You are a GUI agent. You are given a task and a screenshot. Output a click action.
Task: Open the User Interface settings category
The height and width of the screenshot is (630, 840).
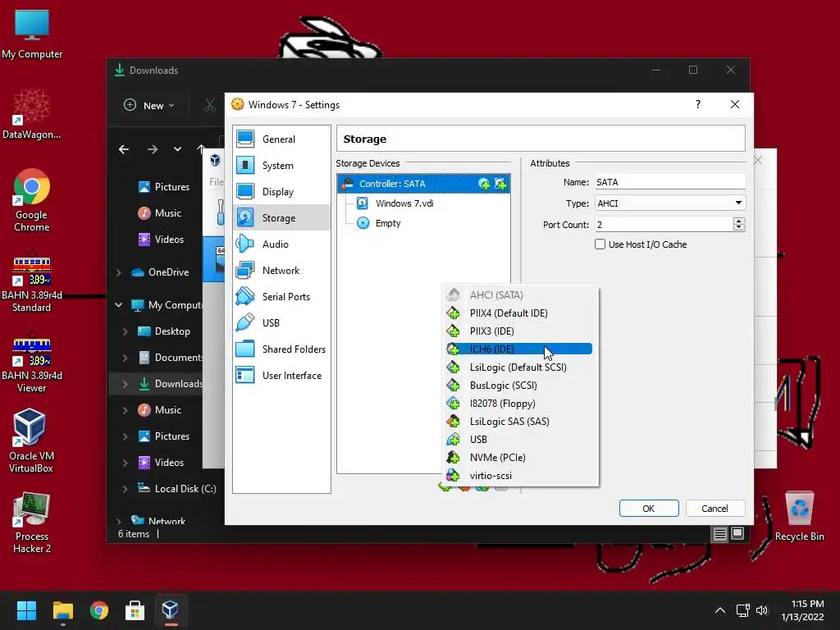[x=282, y=376]
